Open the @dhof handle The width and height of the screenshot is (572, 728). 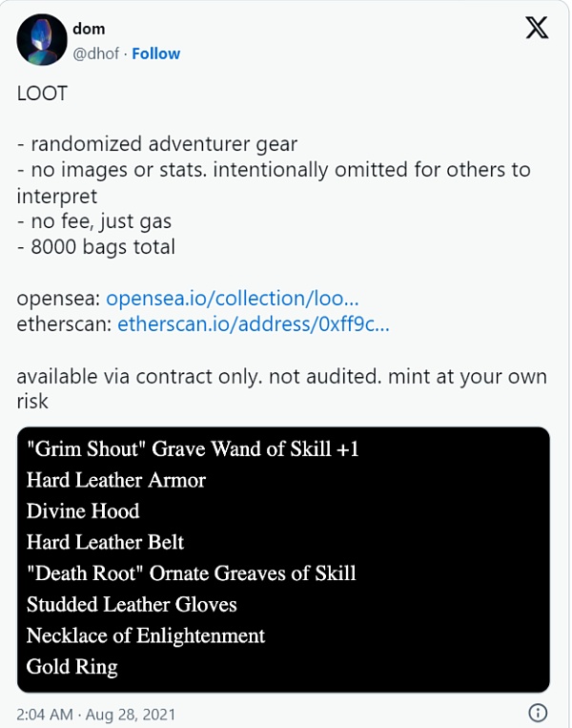[x=96, y=54]
